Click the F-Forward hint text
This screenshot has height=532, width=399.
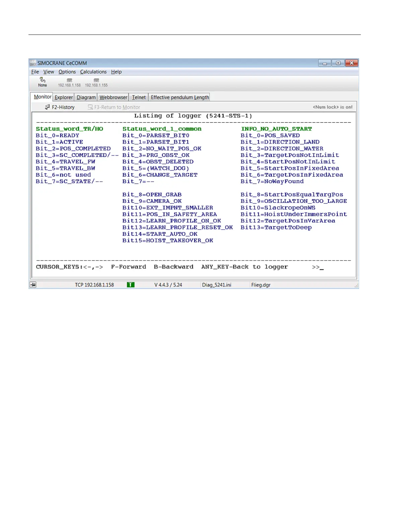tap(129, 267)
